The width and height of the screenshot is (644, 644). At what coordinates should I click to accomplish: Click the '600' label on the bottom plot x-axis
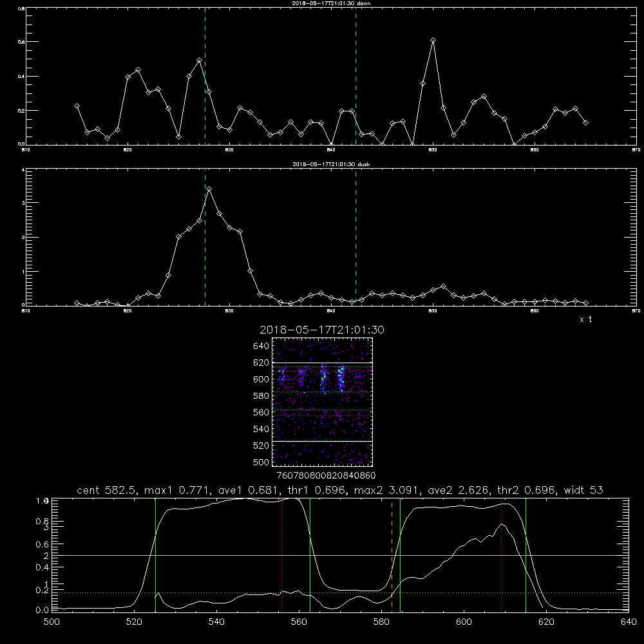pos(464,622)
